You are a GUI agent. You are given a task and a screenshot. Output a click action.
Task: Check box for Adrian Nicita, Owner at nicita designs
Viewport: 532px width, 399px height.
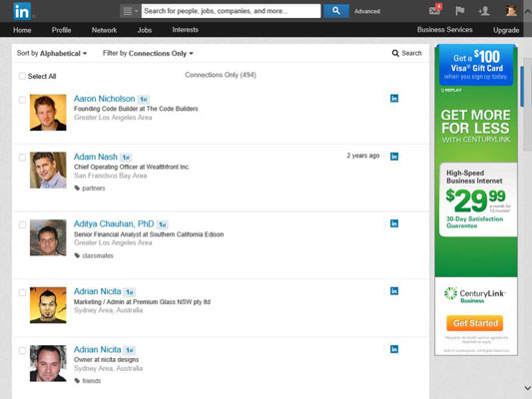(22, 350)
